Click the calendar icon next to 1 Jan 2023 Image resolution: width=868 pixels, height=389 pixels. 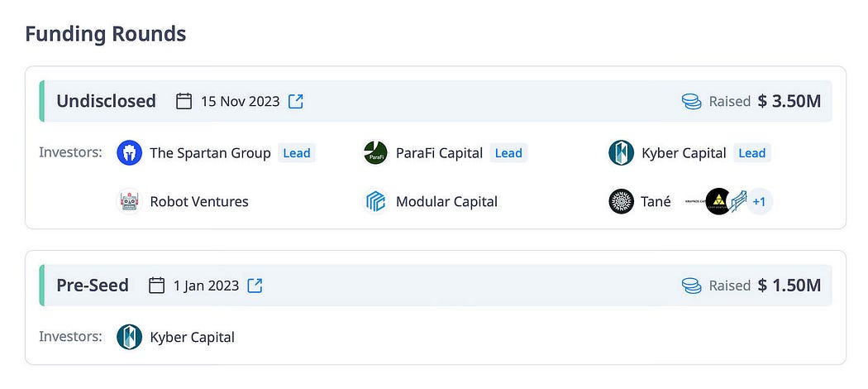(x=157, y=286)
